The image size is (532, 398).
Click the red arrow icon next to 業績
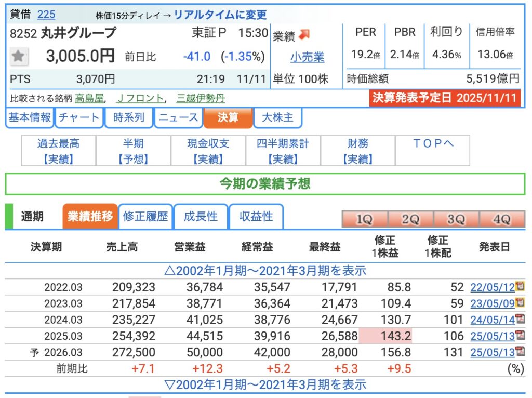(304, 35)
